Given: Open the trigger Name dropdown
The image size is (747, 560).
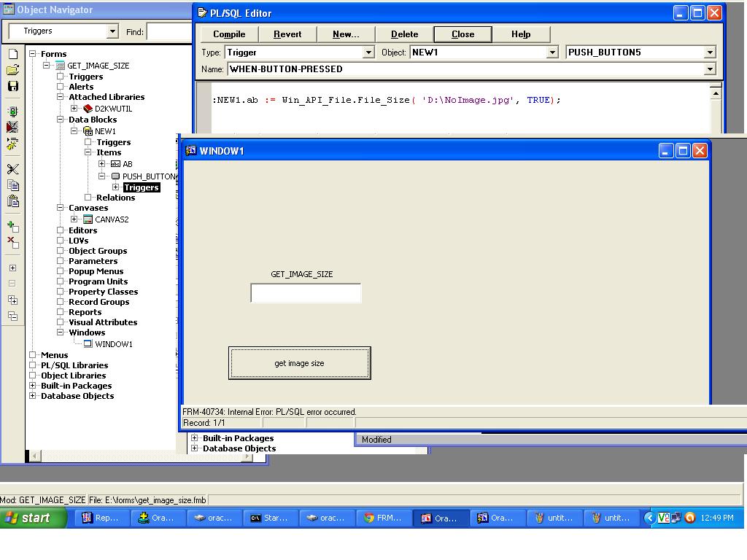Looking at the screenshot, I should coord(709,69).
